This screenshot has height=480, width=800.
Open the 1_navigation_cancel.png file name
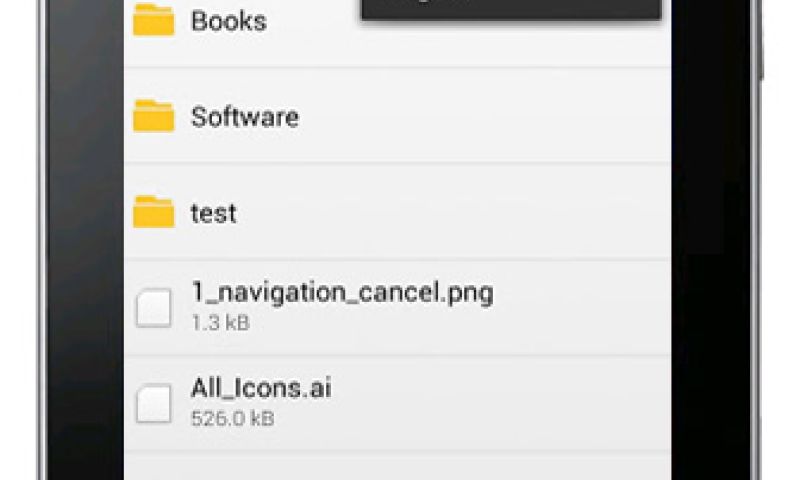pos(342,293)
